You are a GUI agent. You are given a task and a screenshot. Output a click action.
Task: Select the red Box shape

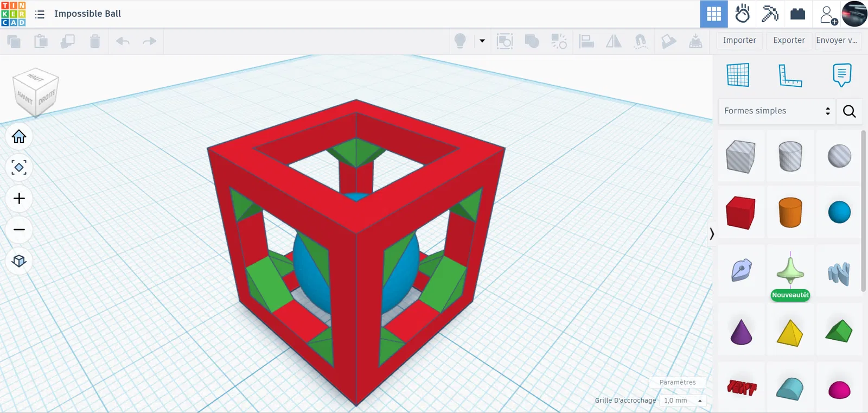point(741,212)
